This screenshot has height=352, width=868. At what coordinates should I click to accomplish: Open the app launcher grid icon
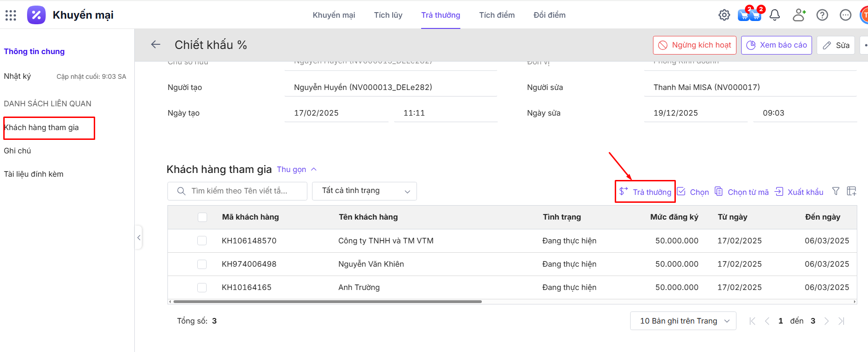click(x=11, y=15)
